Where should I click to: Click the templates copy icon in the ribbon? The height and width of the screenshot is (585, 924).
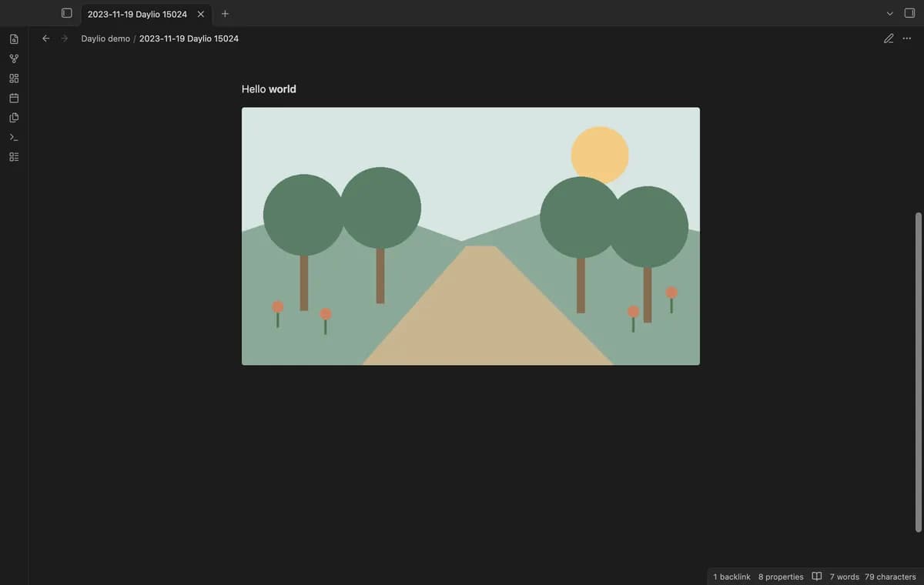click(14, 118)
